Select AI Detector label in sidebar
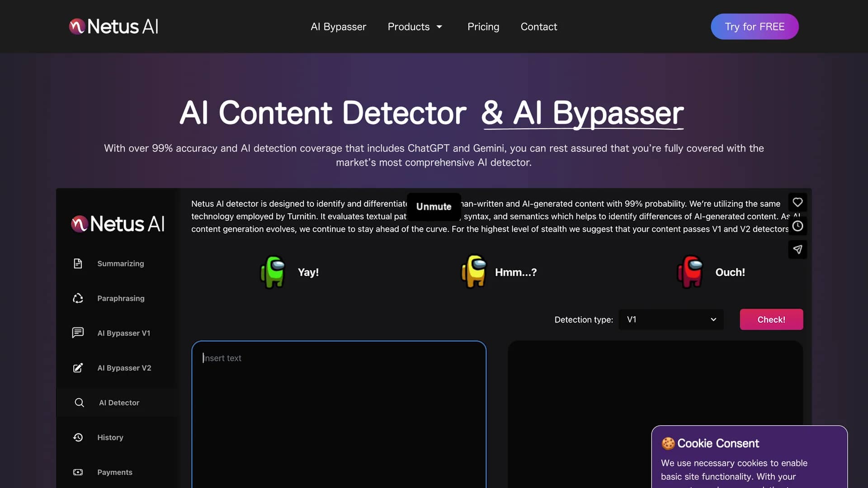The height and width of the screenshot is (488, 868). coord(119,403)
